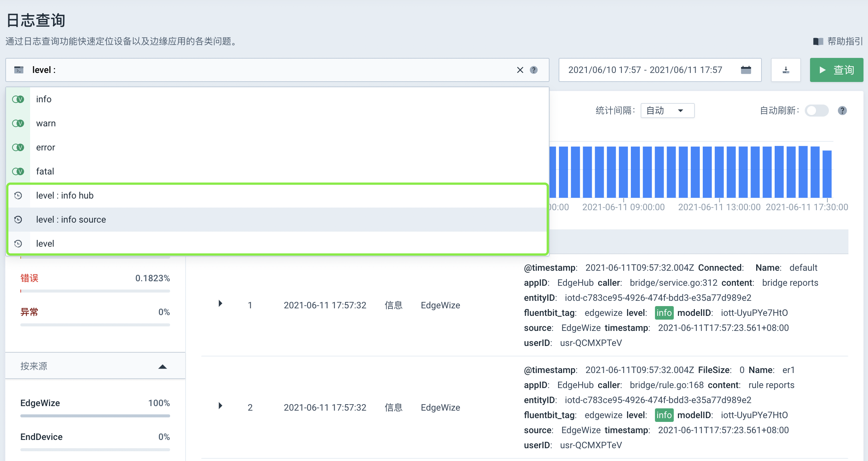Image resolution: width=868 pixels, height=461 pixels.
Task: Choose history entry level : info hub
Action: coord(277,196)
